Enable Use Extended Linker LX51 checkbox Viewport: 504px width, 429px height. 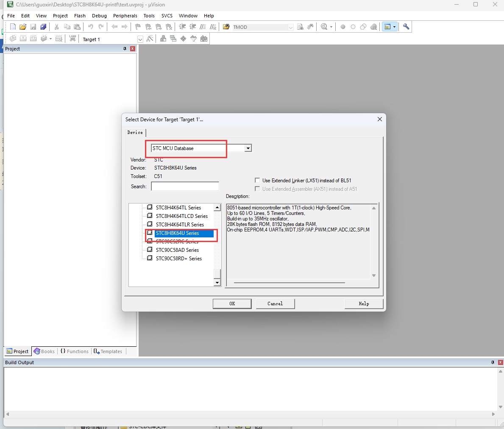[257, 180]
